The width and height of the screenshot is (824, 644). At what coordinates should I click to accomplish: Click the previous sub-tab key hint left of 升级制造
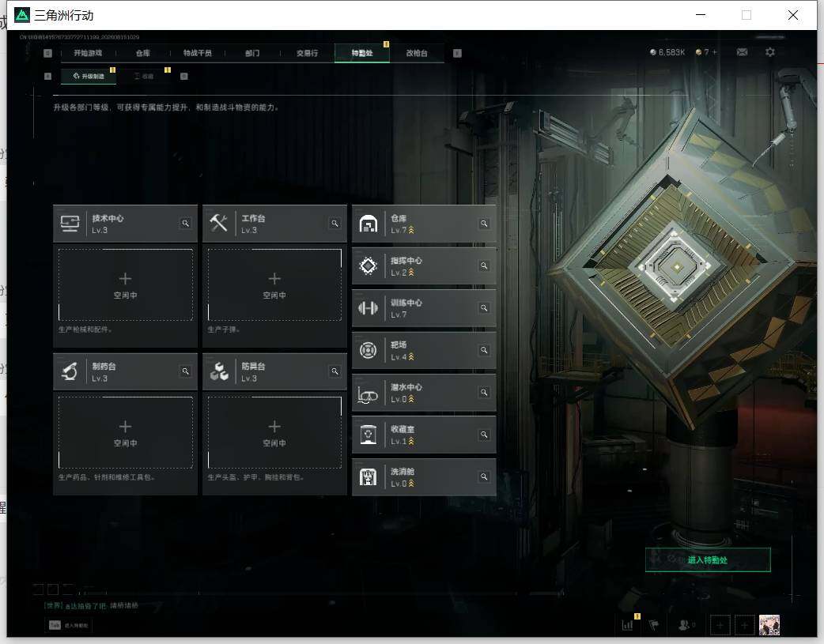47,76
